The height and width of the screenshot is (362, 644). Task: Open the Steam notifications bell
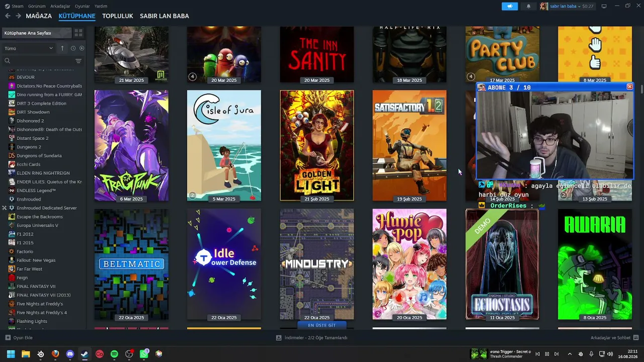pos(528,6)
